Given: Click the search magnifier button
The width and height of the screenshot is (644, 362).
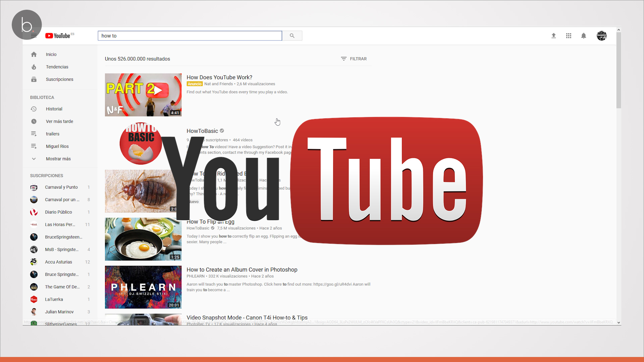Looking at the screenshot, I should [292, 36].
